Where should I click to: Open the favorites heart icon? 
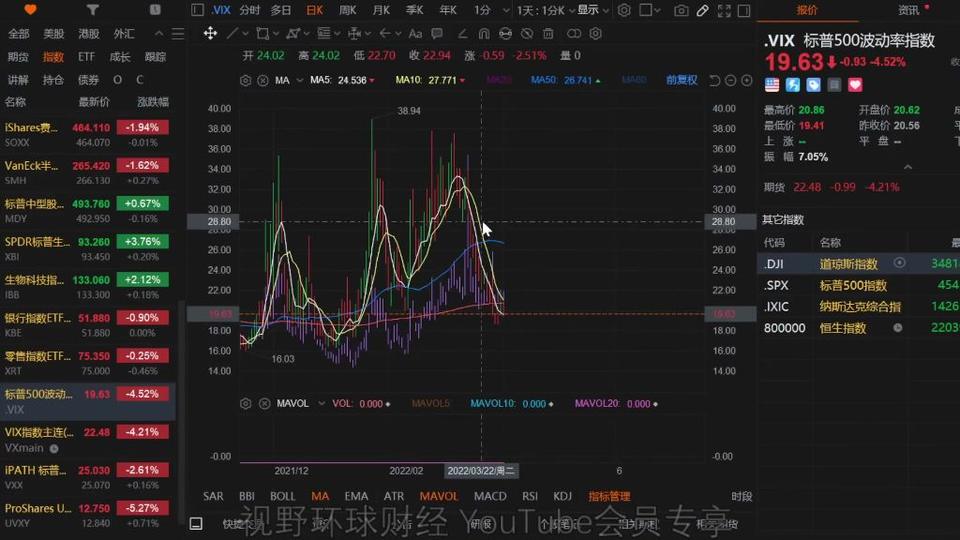coord(30,10)
